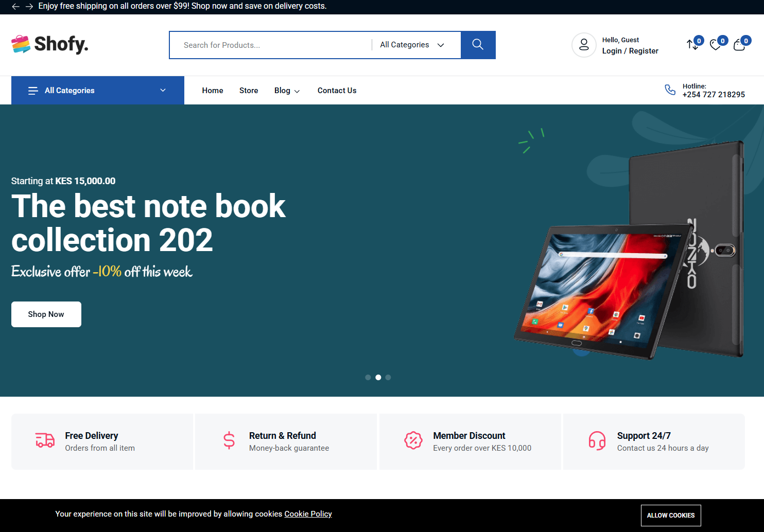This screenshot has width=764, height=532.
Task: Switch to the first slider dot
Action: [368, 377]
